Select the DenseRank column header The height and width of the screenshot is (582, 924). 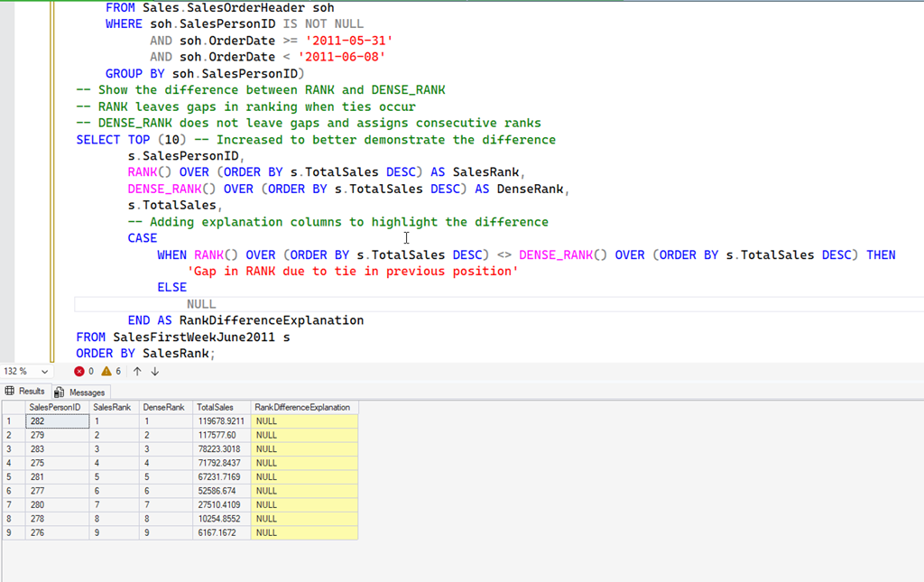pyautogui.click(x=164, y=407)
